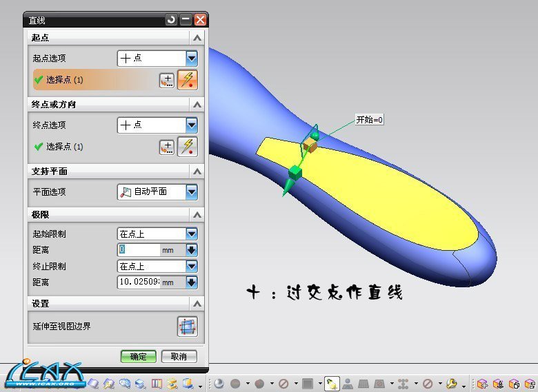The width and height of the screenshot is (538, 392).
Task: Click inferred point icon in 终点或方向 section
Action: click(188, 147)
